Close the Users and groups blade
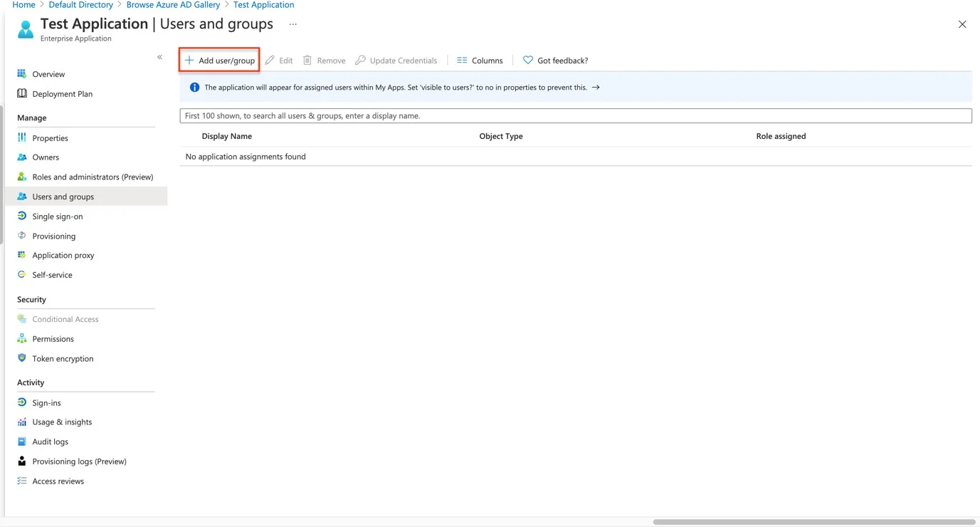This screenshot has height=527, width=980. click(962, 24)
